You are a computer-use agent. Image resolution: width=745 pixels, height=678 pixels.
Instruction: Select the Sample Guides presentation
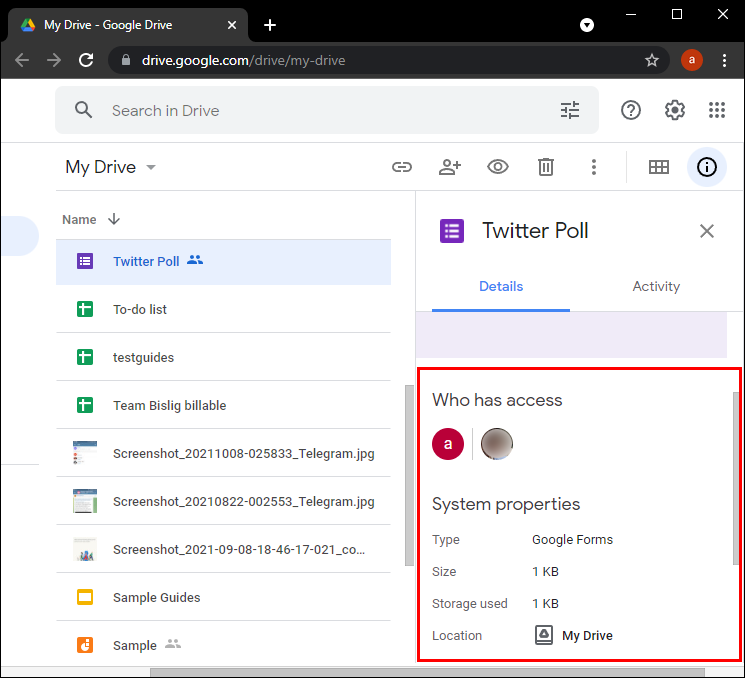(x=223, y=597)
